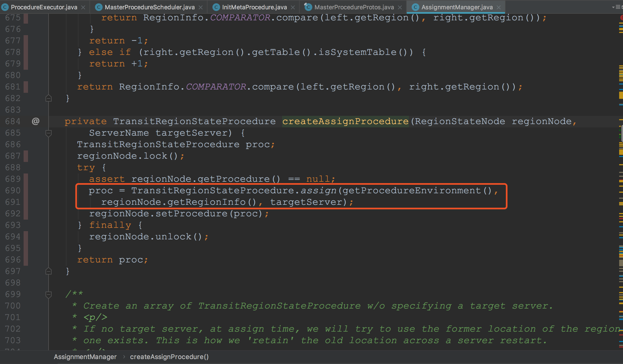The height and width of the screenshot is (364, 623).
Task: Click the thick yellow warning stripe near line 682
Action: point(621,95)
